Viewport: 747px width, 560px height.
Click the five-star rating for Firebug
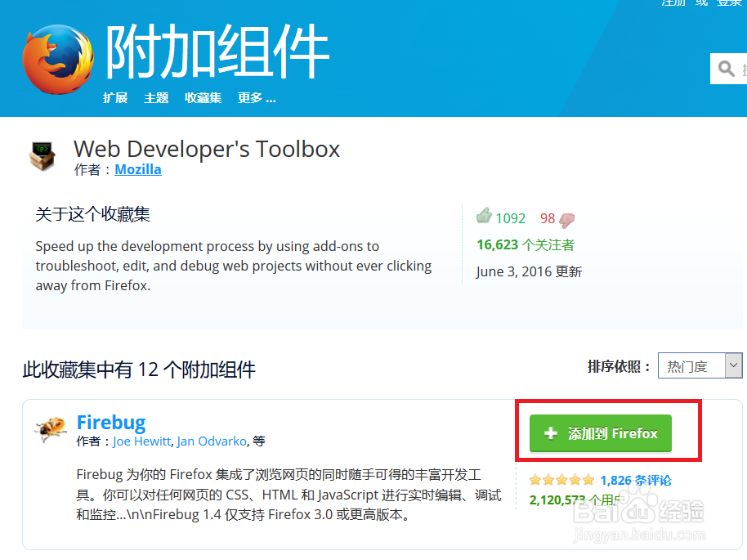tap(561, 479)
